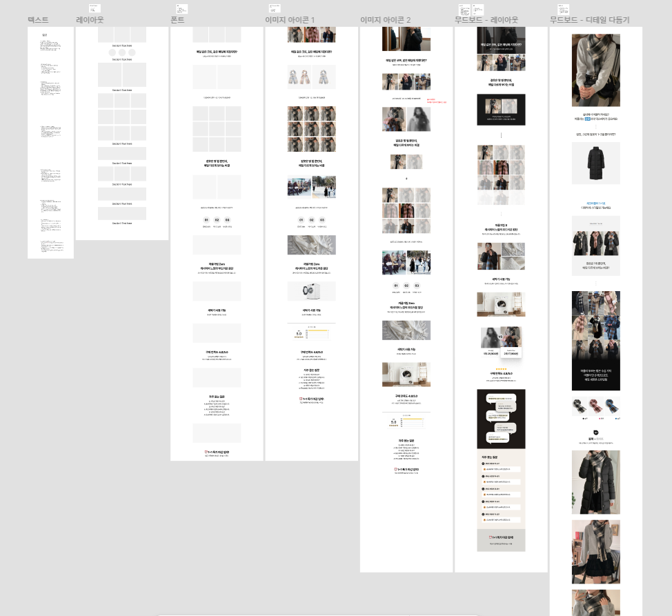Select the washing machine image in 이미지 아이콘 1
Viewport: 672px width, 616px height.
tap(312, 291)
